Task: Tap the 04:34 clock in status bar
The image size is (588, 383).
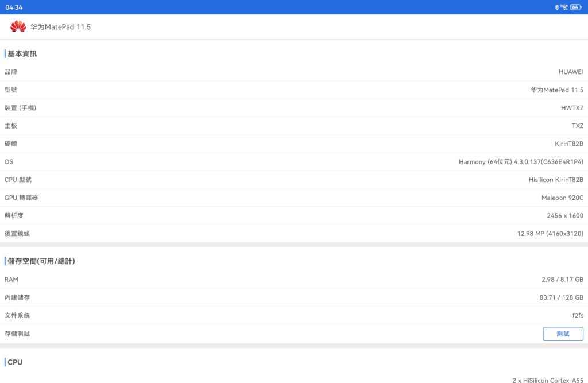Action: pos(14,7)
